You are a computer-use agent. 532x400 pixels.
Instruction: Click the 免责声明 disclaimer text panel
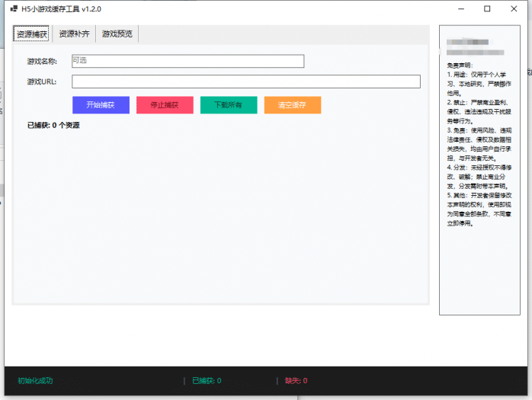(479, 145)
